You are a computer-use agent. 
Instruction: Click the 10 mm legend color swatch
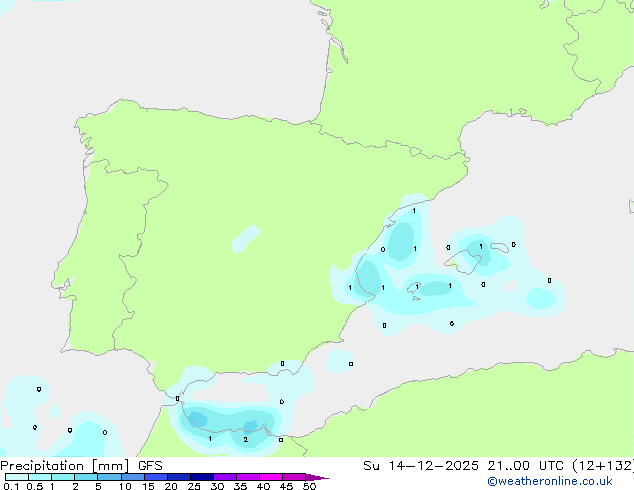(x=133, y=477)
